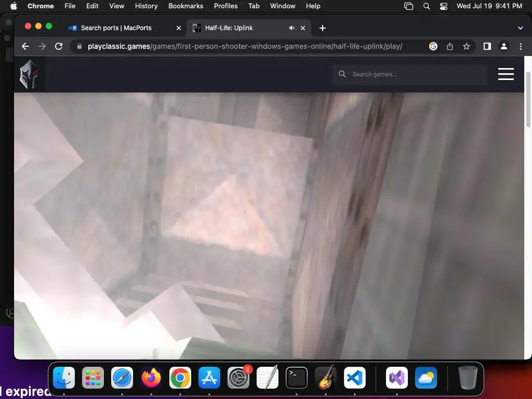Close the Search ports MacPorts tab
532x399 pixels.
click(179, 28)
